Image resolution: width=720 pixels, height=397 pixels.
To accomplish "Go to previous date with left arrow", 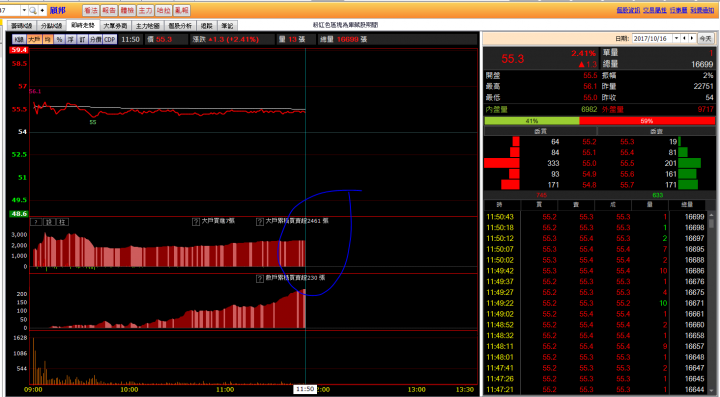I will coord(685,39).
